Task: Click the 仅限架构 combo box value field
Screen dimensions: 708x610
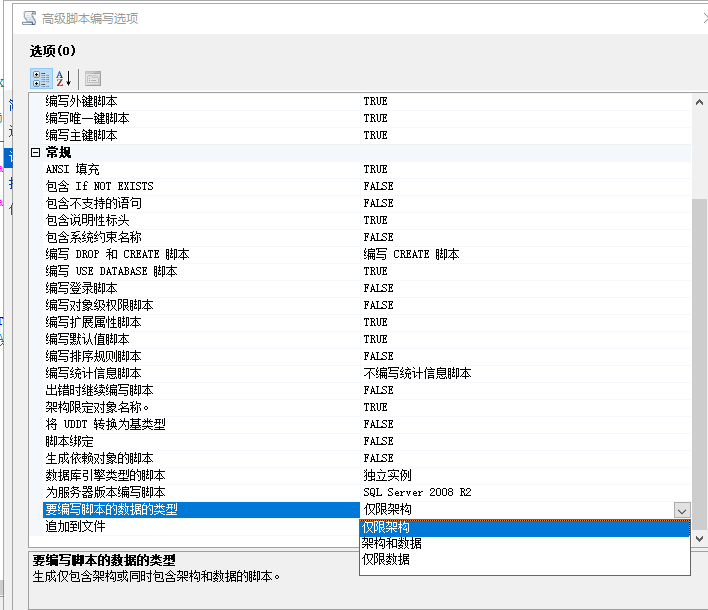Action: click(517, 510)
